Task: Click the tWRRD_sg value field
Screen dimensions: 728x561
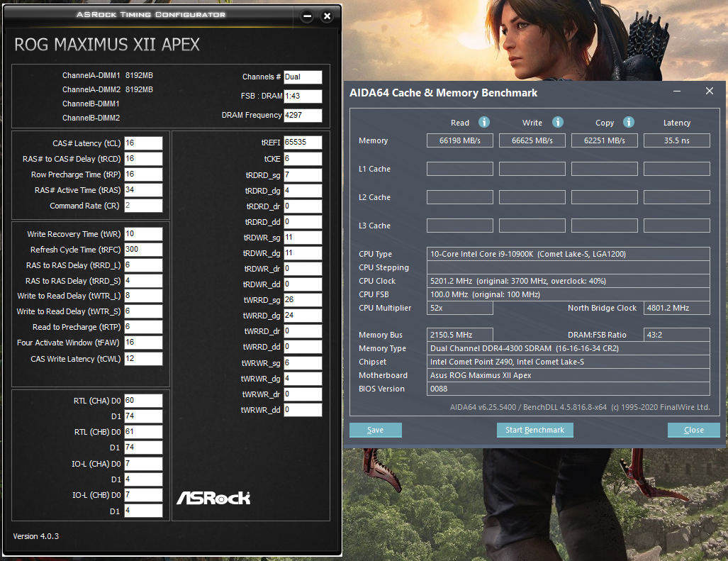Action: (x=303, y=300)
